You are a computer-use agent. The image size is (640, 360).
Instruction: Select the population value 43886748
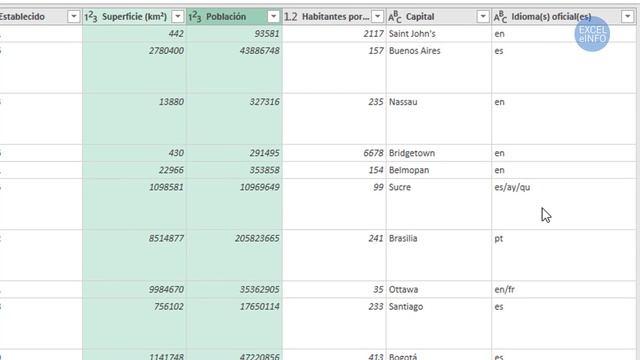coord(234,68)
